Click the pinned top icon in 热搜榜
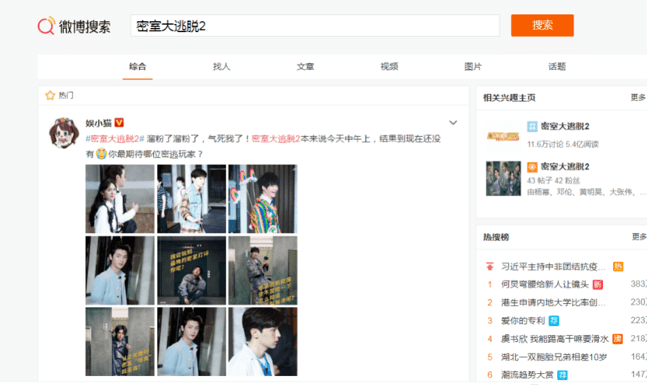Image resolution: width=647 pixels, height=385 pixels. [490, 267]
